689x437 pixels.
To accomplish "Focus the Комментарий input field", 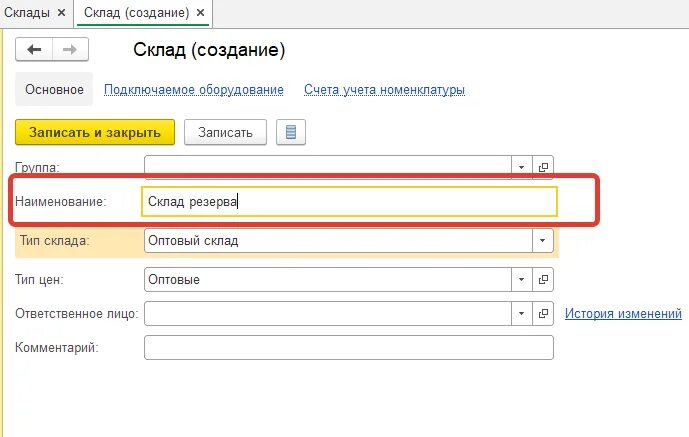I will point(349,348).
